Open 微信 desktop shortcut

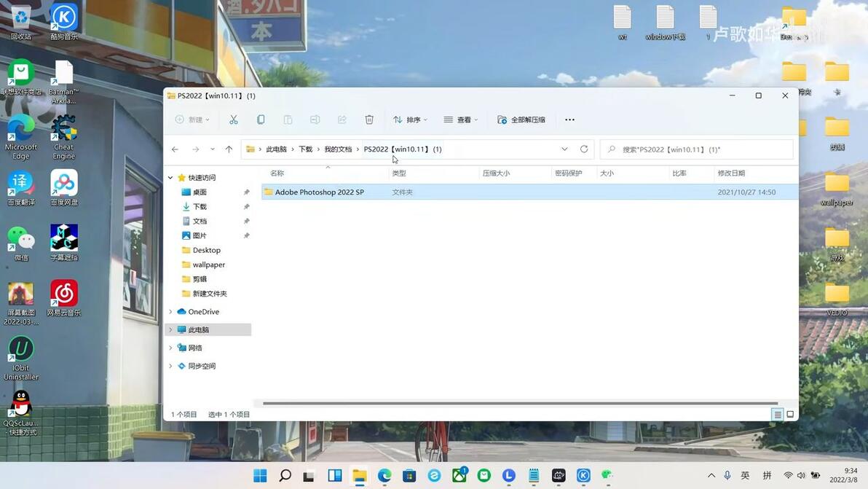pos(21,243)
